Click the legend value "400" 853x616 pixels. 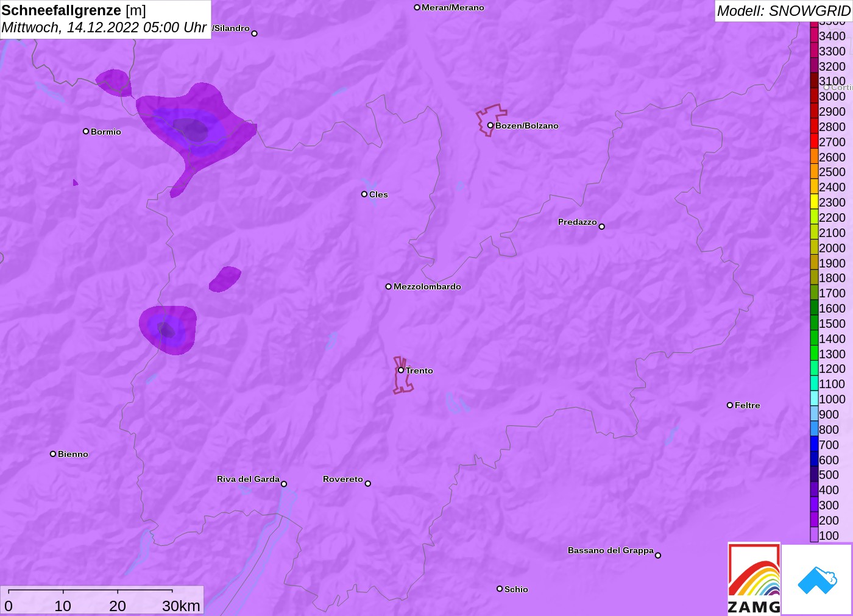point(829,490)
